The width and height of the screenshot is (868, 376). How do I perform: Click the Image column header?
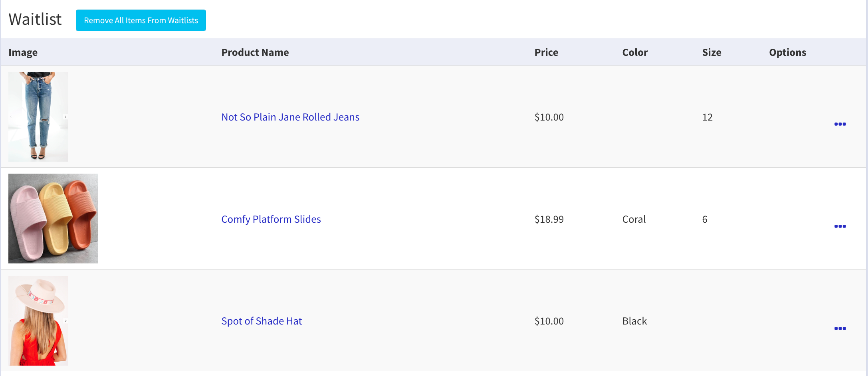coord(23,52)
